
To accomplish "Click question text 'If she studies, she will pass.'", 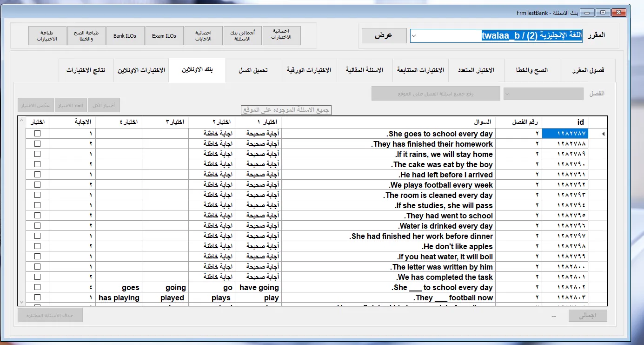I will 444,205.
